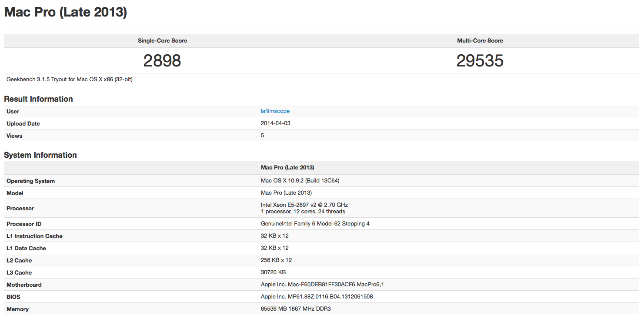Screen dimensions: 644x325
Task: Select the L2 Cache value 256 KB x 12
Action: pyautogui.click(x=277, y=260)
